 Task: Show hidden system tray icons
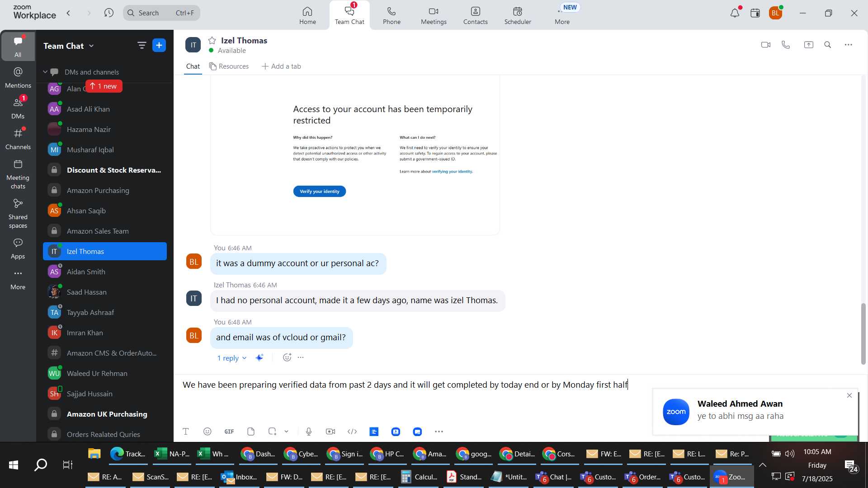763,465
